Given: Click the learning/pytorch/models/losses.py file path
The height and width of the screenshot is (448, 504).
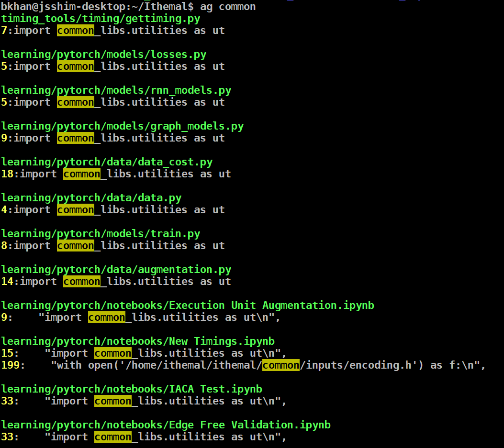Looking at the screenshot, I should 103,55.
